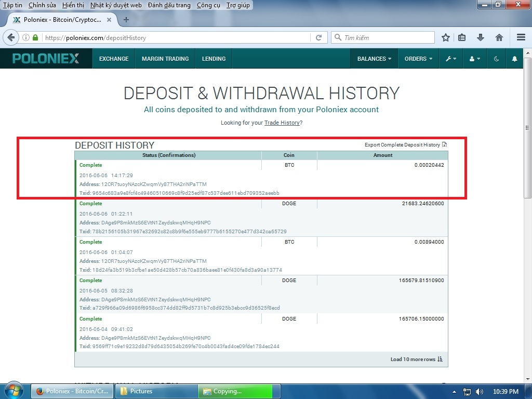Open the Windows Start button
Image resolution: width=532 pixels, height=399 pixels.
coord(14,390)
